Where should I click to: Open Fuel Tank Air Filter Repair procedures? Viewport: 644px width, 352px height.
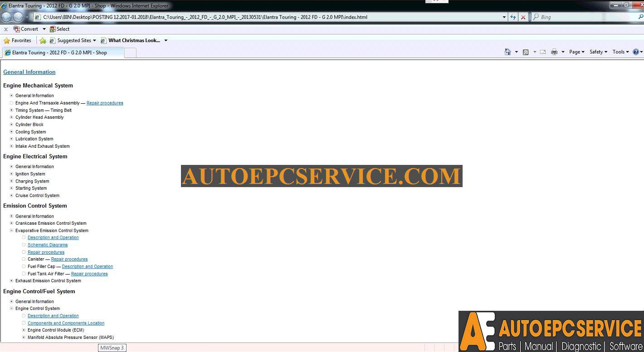tap(89, 274)
